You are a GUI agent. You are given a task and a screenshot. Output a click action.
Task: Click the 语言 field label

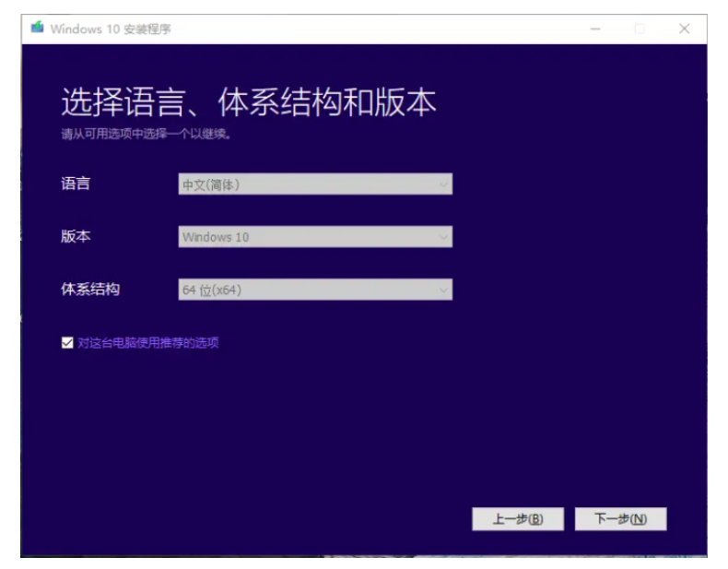tap(76, 184)
